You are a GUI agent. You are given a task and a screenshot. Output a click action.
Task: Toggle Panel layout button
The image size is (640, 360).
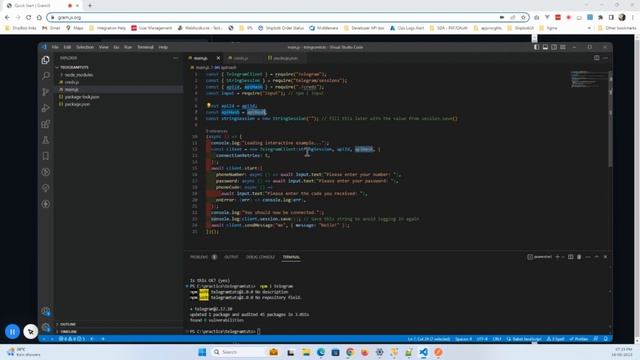click(545, 47)
